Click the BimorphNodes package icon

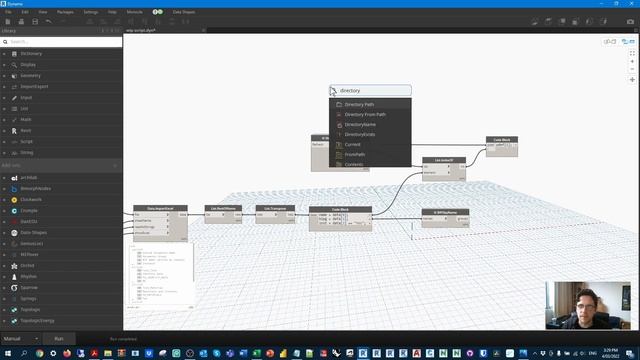tap(14, 189)
